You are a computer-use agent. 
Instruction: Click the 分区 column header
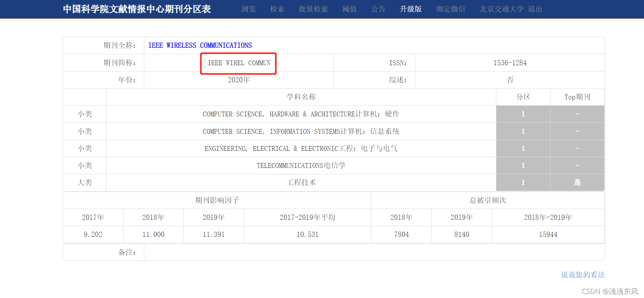point(523,97)
